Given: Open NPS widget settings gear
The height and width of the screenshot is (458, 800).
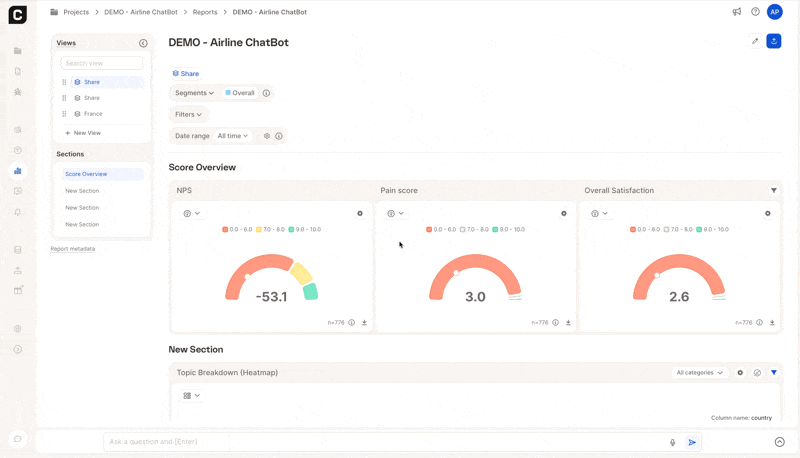Looking at the screenshot, I should tap(360, 213).
